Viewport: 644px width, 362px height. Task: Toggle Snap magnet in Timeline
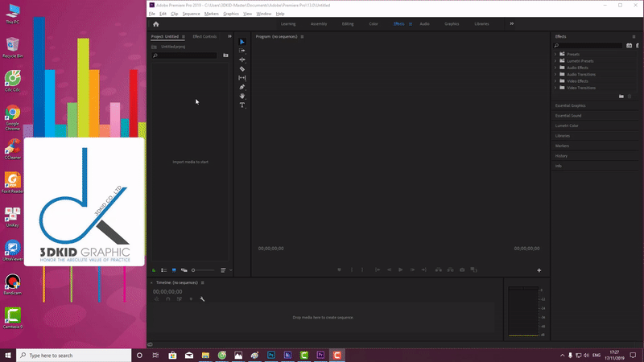[x=168, y=299]
